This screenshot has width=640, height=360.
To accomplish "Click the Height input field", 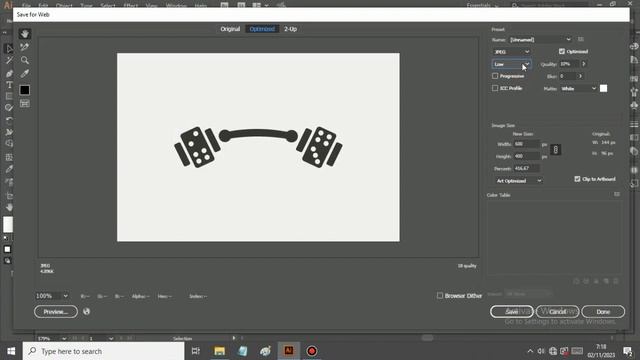I will click(527, 156).
